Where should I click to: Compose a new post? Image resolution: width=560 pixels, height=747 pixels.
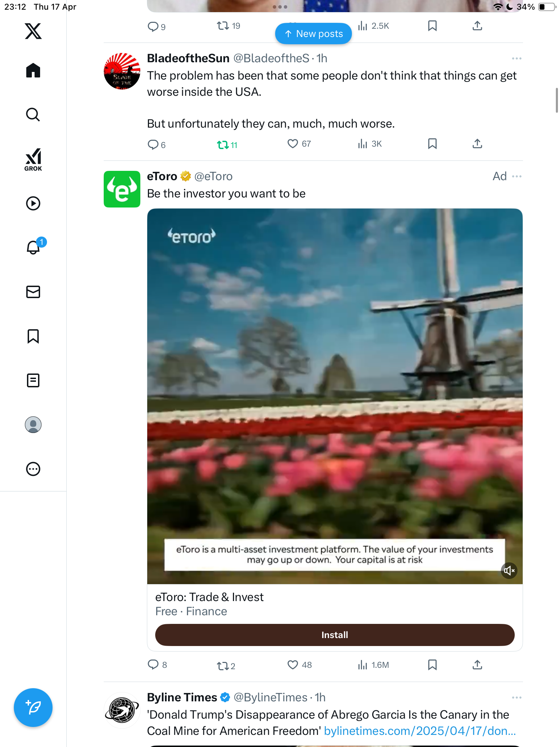33,708
